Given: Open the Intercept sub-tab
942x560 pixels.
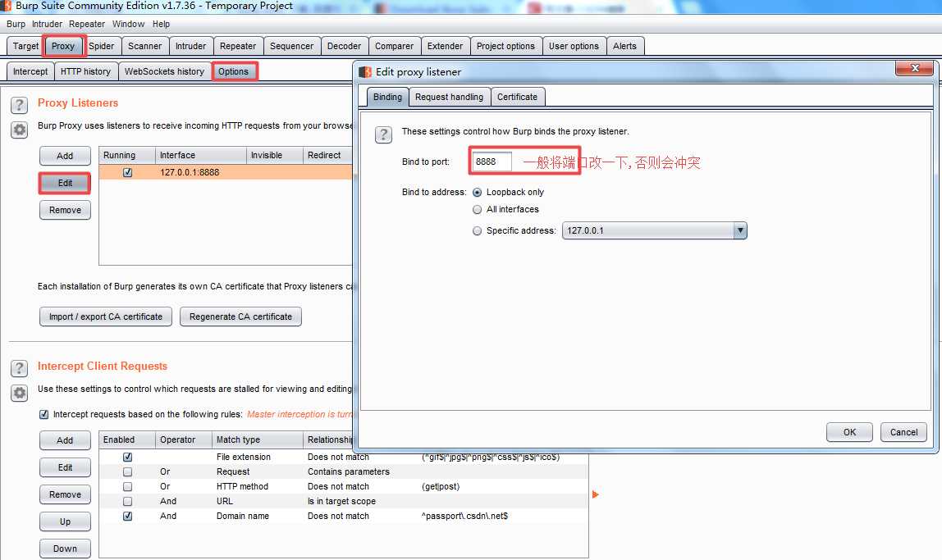Looking at the screenshot, I should tap(30, 71).
